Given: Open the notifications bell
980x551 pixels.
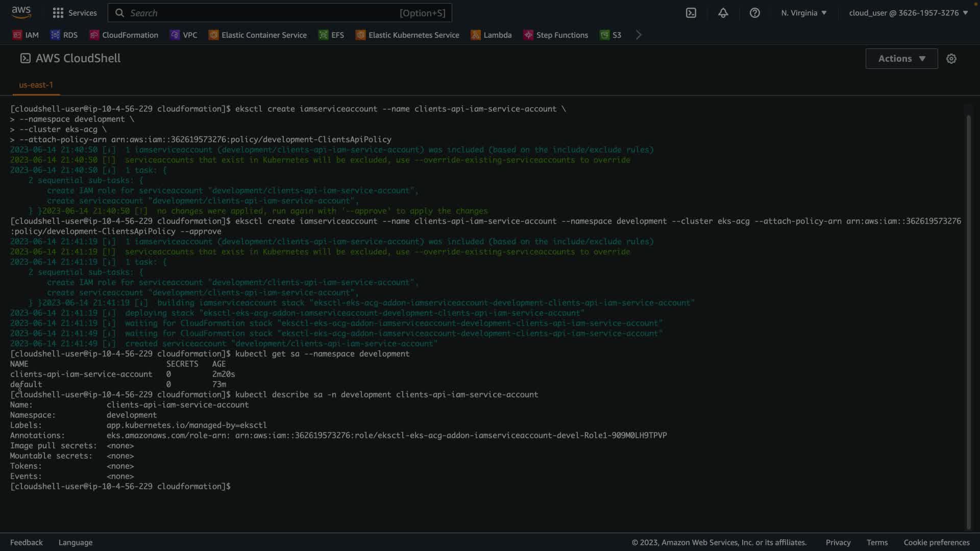Looking at the screenshot, I should click(x=723, y=13).
